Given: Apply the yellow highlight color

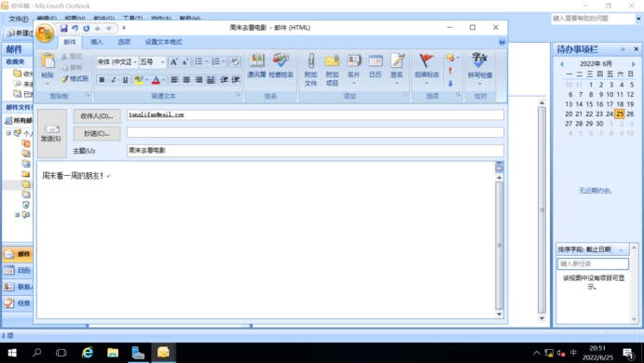Looking at the screenshot, I should click(x=139, y=79).
